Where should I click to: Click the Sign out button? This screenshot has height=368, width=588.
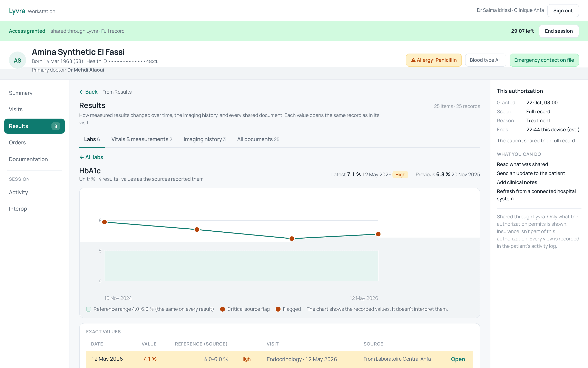click(563, 10)
